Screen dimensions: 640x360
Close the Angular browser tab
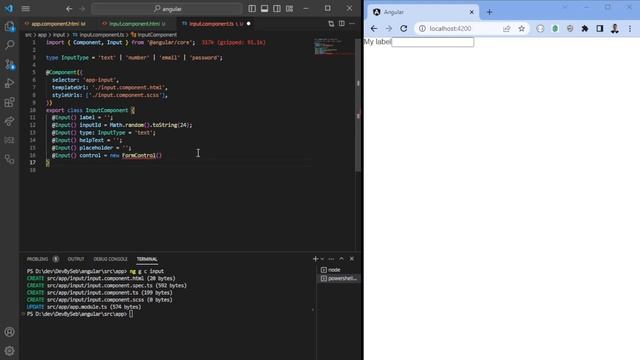(x=471, y=12)
